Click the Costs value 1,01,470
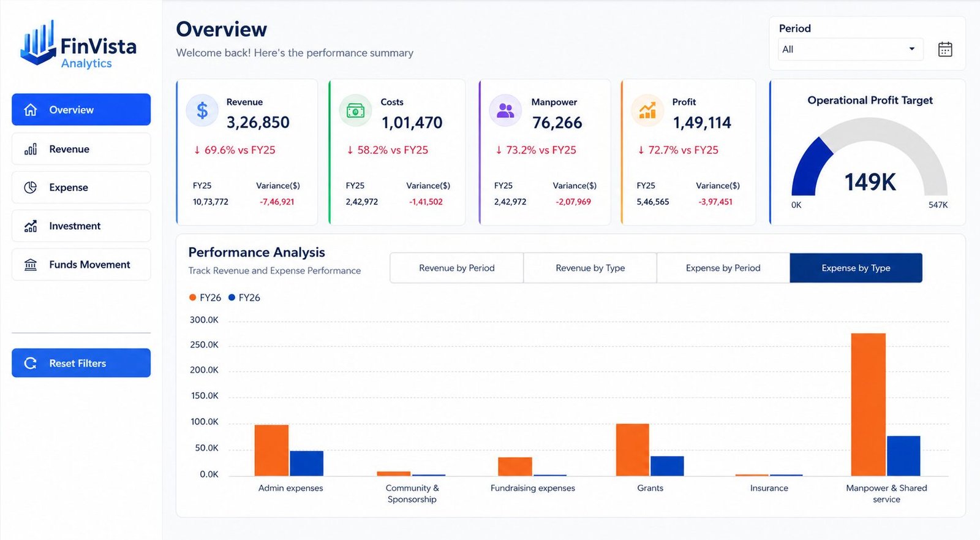The height and width of the screenshot is (540, 980). coord(412,123)
